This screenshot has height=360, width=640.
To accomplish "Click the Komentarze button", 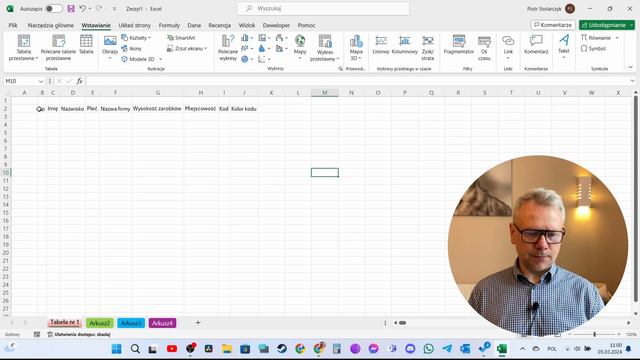I will (x=553, y=25).
